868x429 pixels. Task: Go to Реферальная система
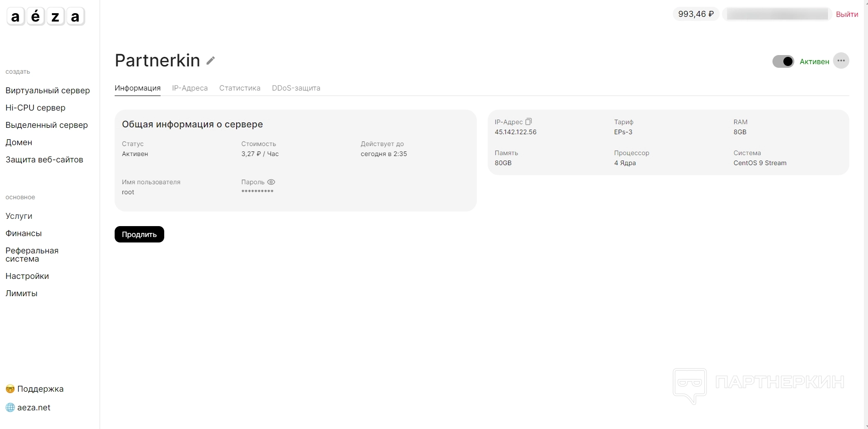pyautogui.click(x=32, y=255)
